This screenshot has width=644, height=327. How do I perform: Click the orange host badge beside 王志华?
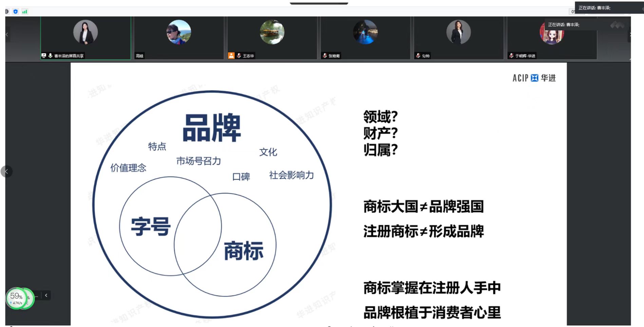coord(231,56)
